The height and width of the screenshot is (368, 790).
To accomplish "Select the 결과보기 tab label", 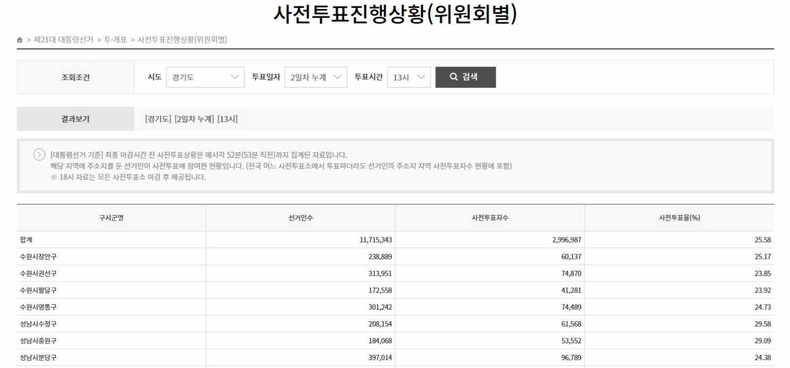I will click(76, 119).
